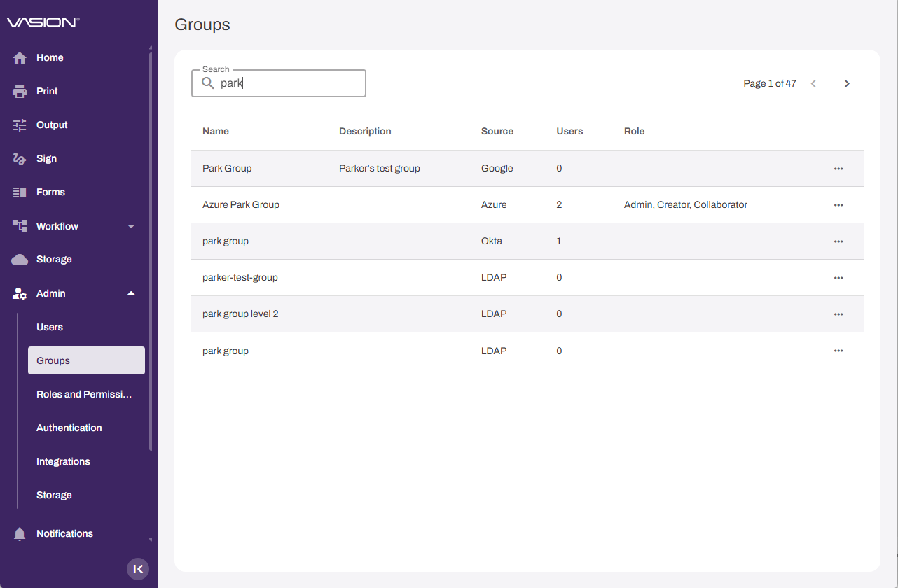Expand the Workflow submenu arrow
The width and height of the screenshot is (898, 588).
point(131,226)
